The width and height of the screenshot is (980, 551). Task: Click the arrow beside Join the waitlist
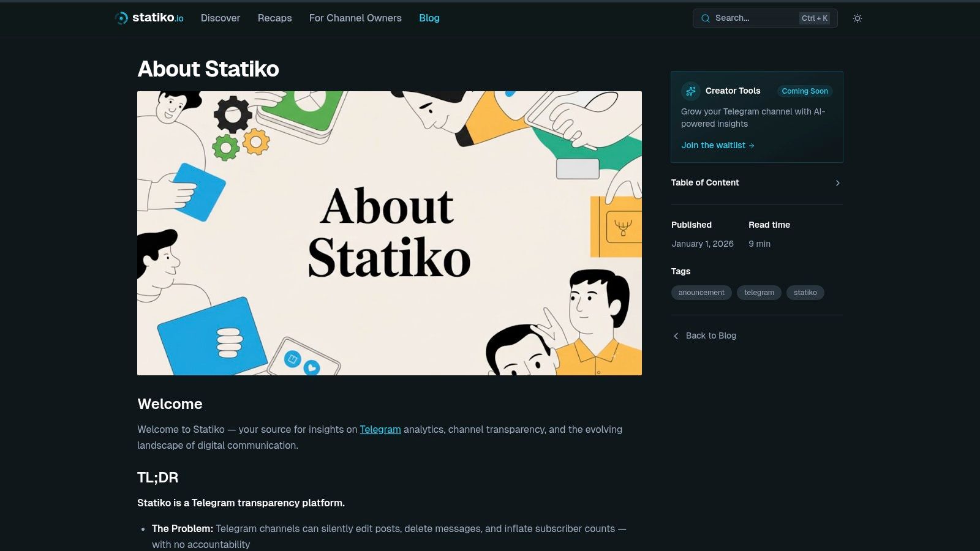(x=752, y=146)
